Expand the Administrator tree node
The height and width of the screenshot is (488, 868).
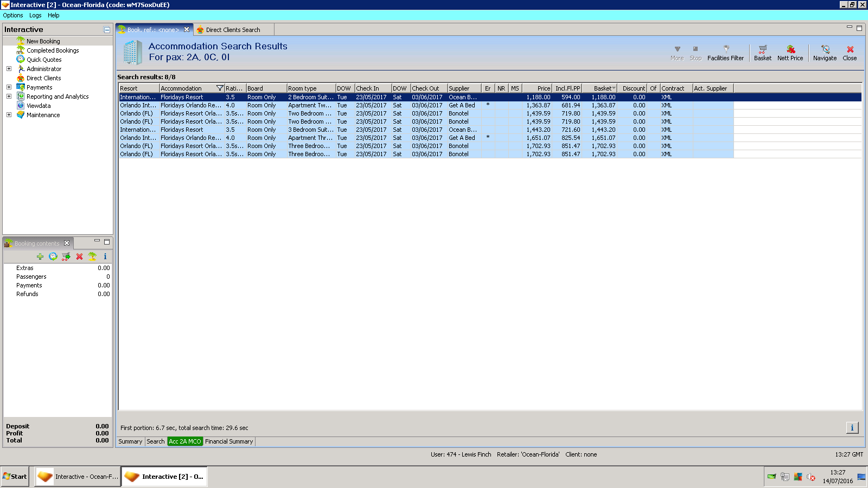[x=9, y=69]
